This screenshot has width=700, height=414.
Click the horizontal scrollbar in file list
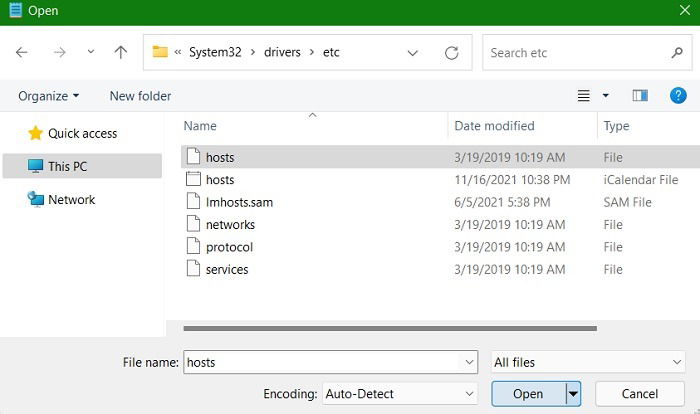coord(390,327)
